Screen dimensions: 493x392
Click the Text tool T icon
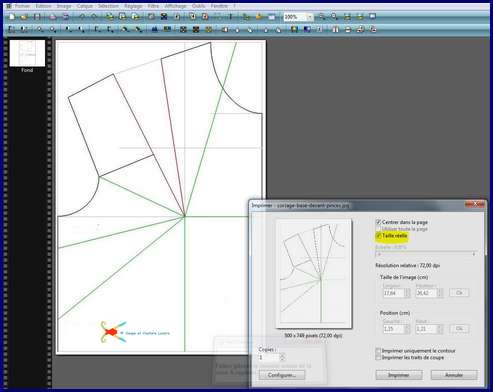coord(230,17)
